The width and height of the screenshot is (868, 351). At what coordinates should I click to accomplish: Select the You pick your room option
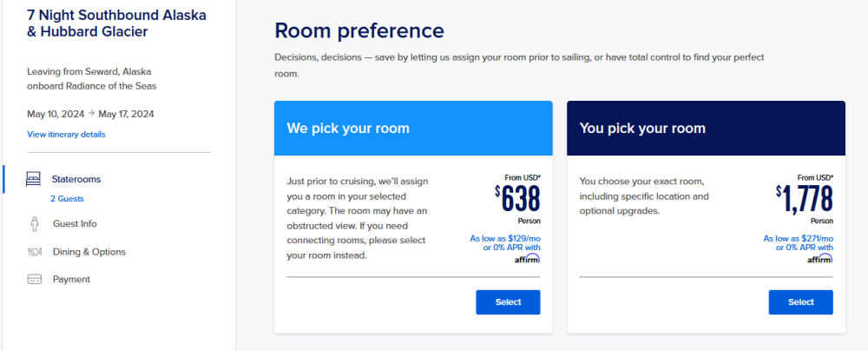(800, 302)
